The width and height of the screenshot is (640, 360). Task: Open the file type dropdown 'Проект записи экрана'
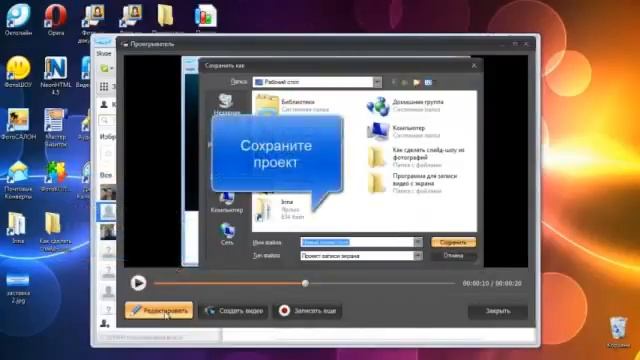361,256
